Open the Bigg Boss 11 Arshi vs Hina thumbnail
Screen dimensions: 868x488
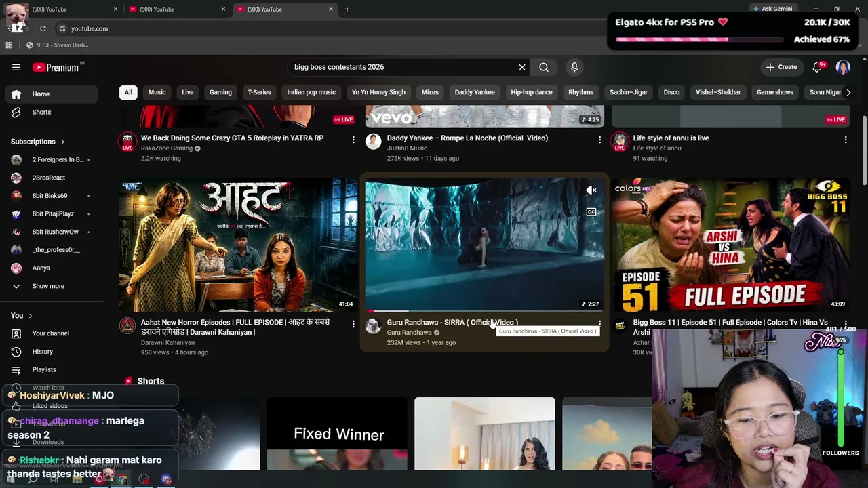731,245
